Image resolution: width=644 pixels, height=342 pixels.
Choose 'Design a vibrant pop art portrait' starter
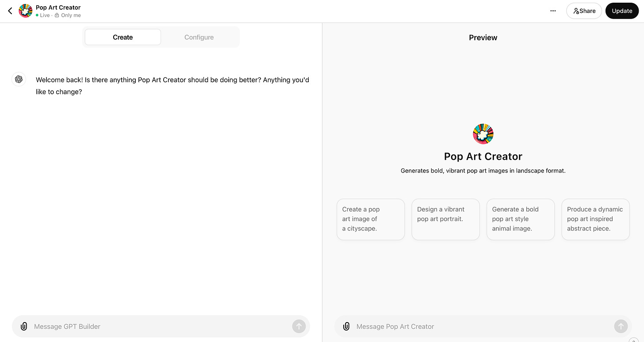[x=445, y=219]
